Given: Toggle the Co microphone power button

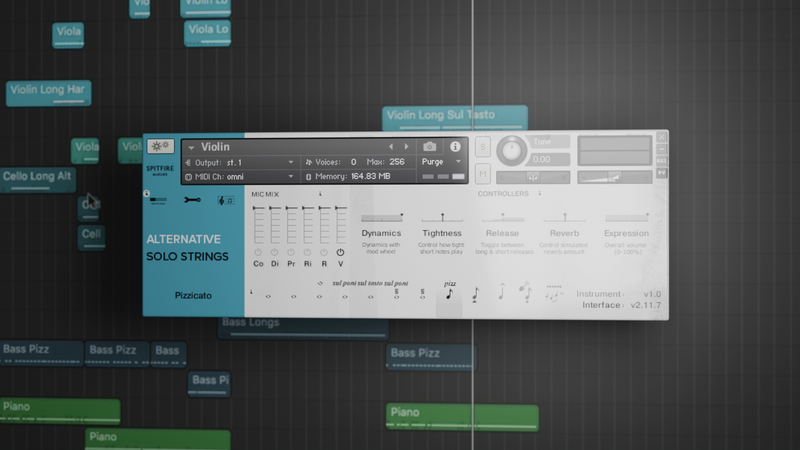Looking at the screenshot, I should [x=258, y=252].
